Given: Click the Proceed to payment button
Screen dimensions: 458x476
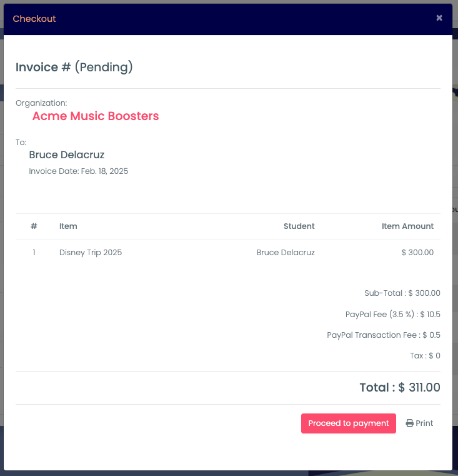Looking at the screenshot, I should (349, 423).
